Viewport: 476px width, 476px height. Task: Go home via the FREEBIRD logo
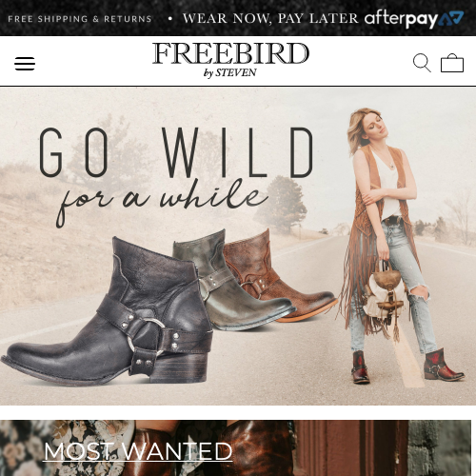(x=230, y=53)
